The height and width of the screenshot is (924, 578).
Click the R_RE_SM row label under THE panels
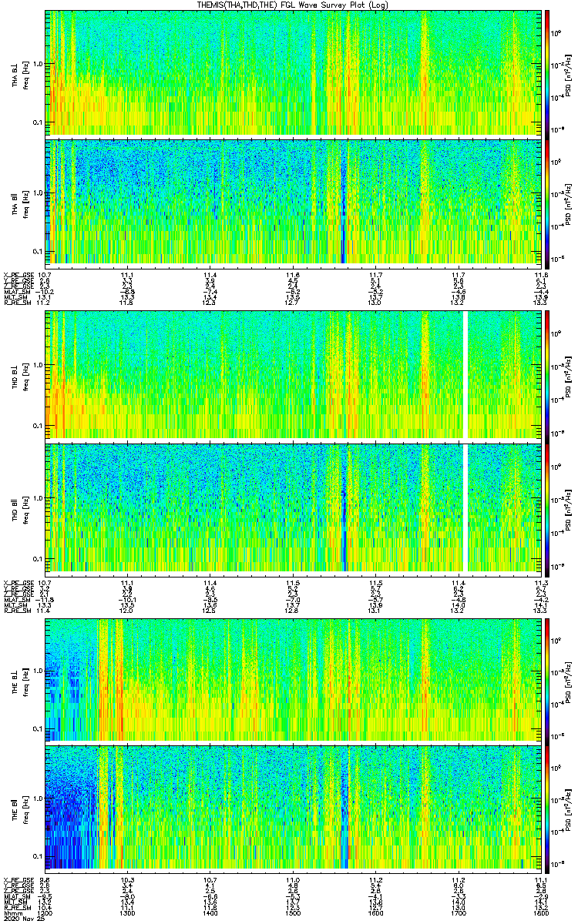pos(17,908)
